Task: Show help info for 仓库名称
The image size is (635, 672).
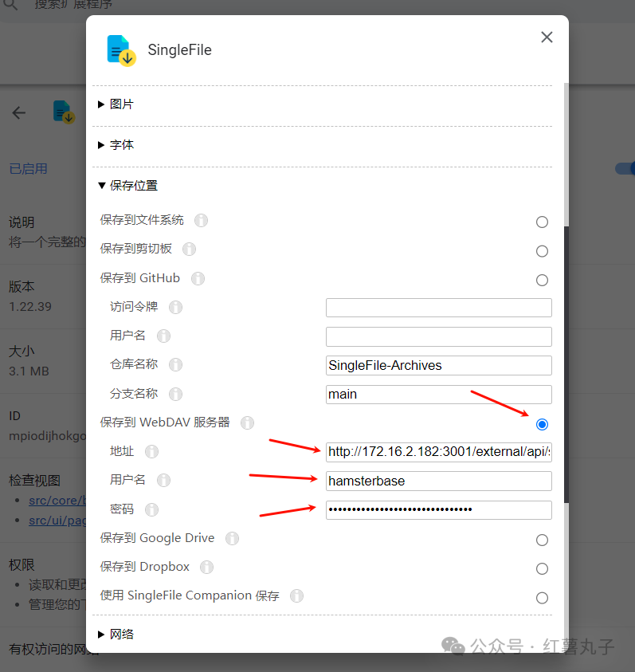Action: click(175, 365)
